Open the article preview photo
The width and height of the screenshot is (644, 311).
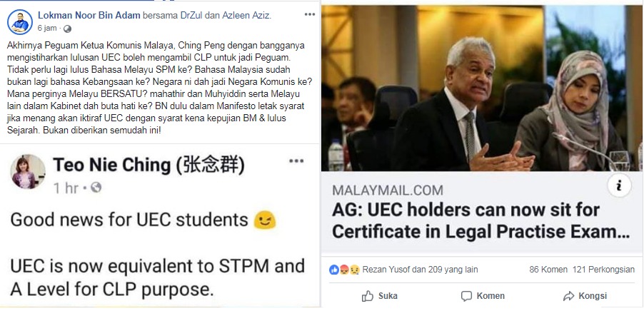coord(481,88)
